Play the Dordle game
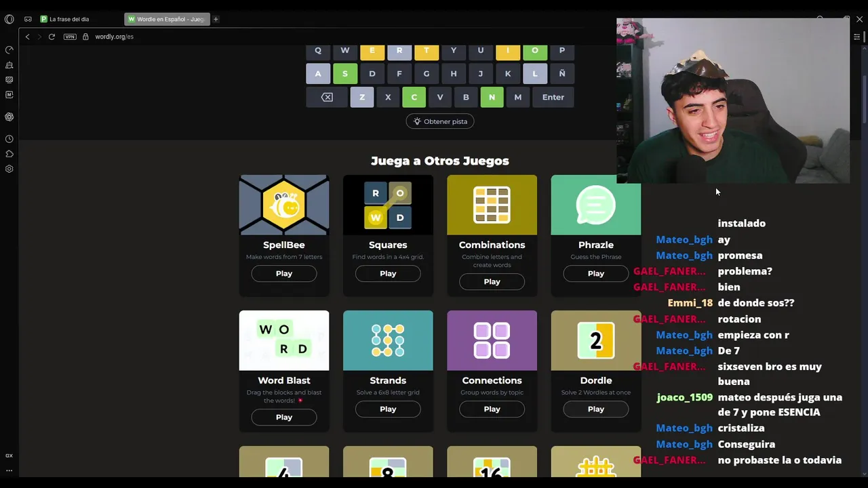 596,409
